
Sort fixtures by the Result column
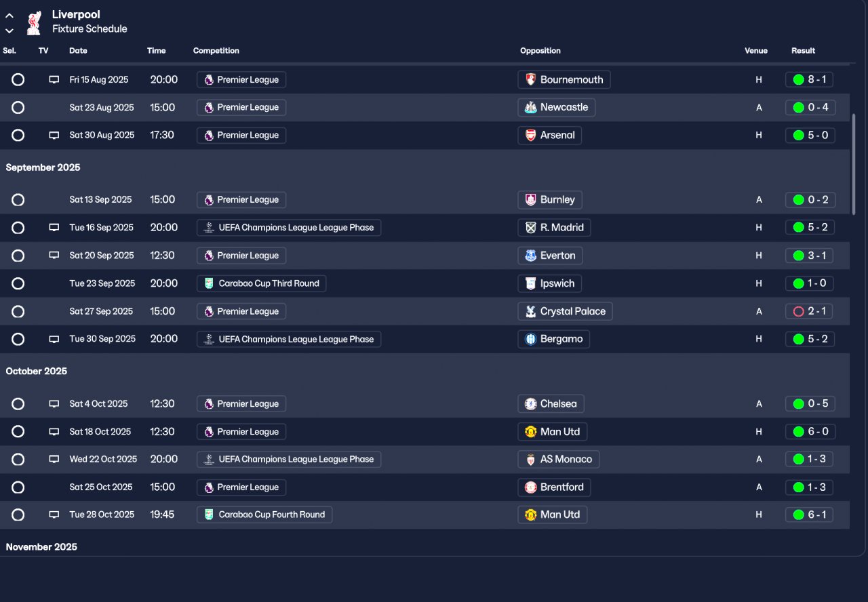(803, 51)
